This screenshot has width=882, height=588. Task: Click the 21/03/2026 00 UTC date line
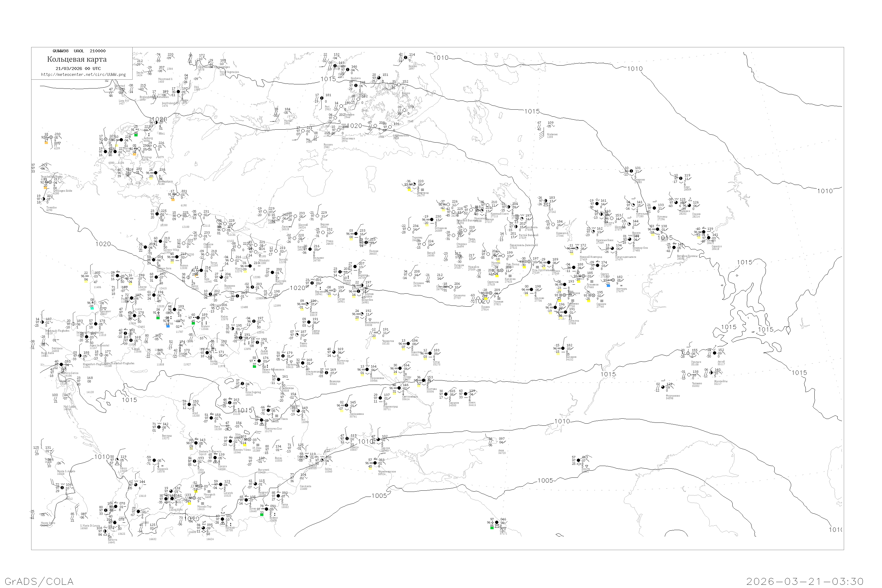pyautogui.click(x=78, y=69)
